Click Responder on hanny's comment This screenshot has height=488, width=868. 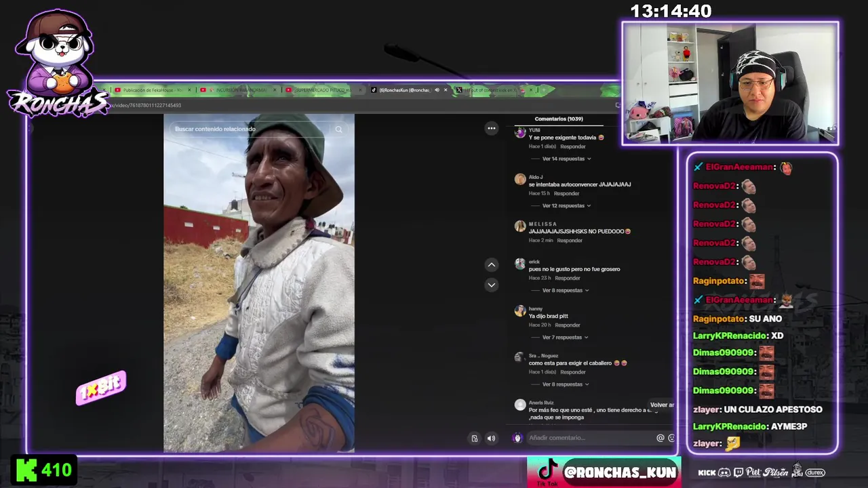tap(568, 325)
